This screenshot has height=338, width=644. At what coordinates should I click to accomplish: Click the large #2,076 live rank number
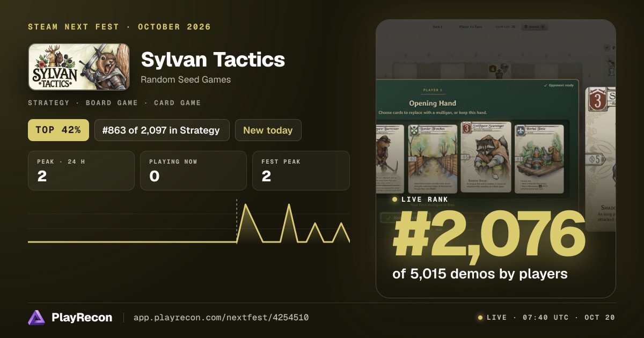tap(488, 234)
